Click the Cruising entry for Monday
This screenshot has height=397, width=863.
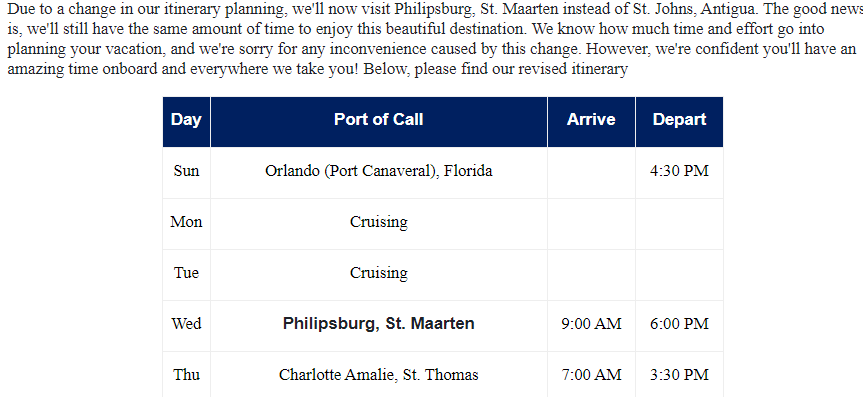tap(379, 224)
